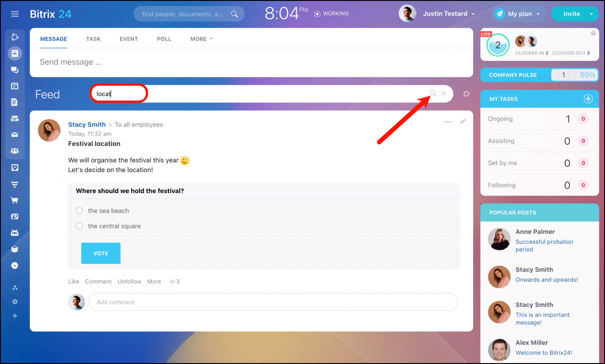Open the robot sidebar icon
This screenshot has width=605, height=364.
tap(15, 233)
